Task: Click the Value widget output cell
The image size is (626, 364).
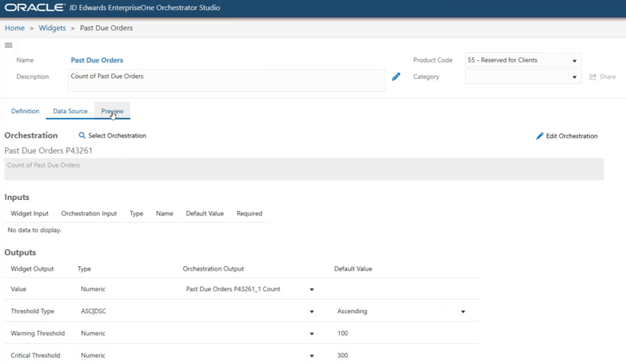Action: tap(18, 289)
